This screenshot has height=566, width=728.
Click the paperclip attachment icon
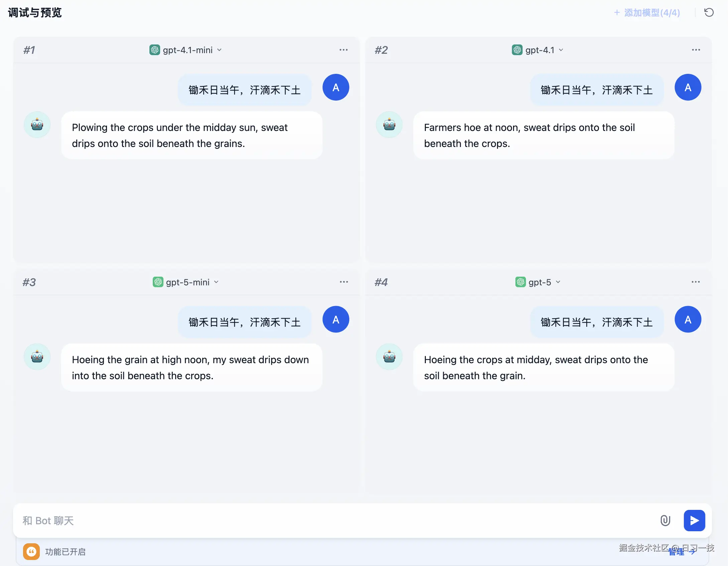[665, 520]
